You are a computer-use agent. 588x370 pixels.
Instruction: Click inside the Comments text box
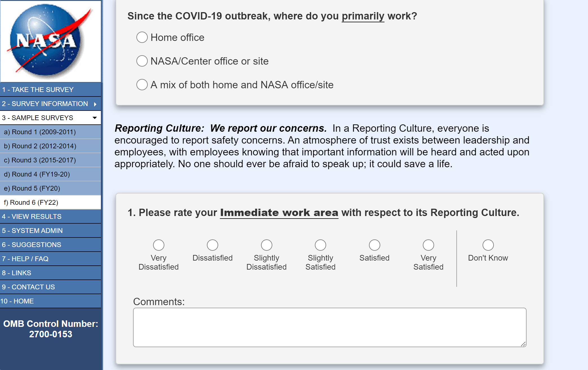click(x=329, y=327)
